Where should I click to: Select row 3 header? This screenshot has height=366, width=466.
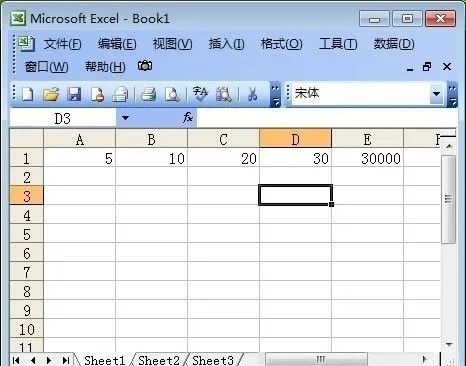(x=27, y=196)
